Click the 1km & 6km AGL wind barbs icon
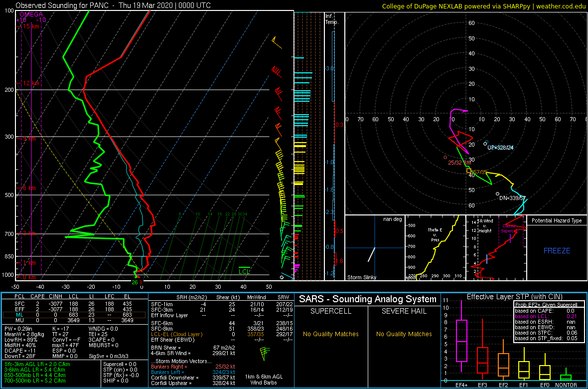 click(x=266, y=353)
